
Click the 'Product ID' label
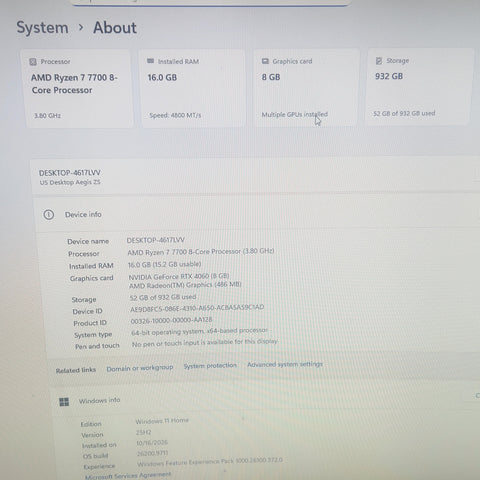click(90, 323)
